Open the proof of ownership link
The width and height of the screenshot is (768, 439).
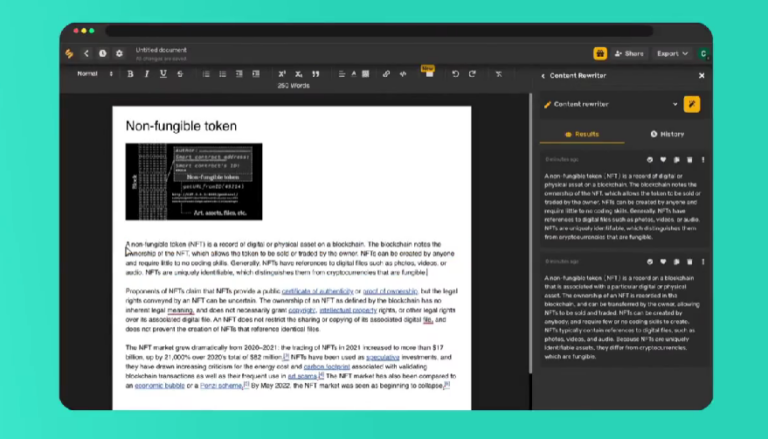coord(390,291)
